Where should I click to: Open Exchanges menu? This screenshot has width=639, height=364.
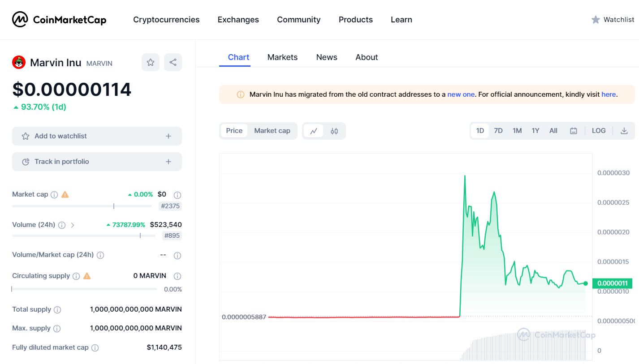pyautogui.click(x=238, y=20)
